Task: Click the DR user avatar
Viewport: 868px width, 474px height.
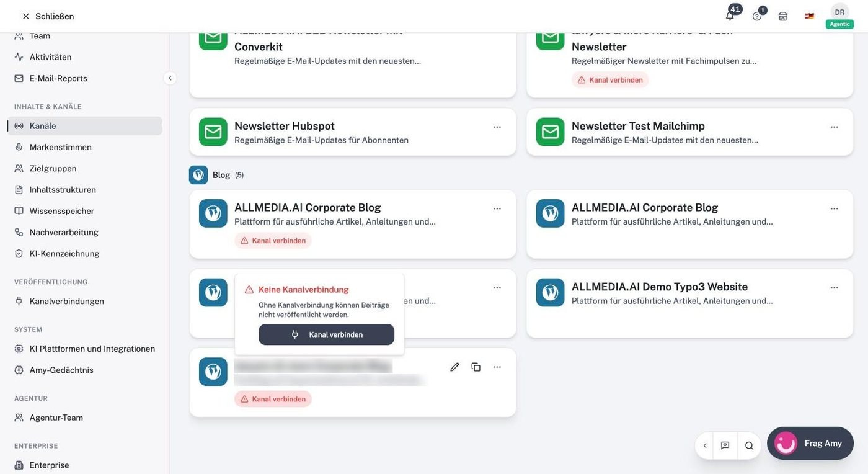Action: [839, 12]
